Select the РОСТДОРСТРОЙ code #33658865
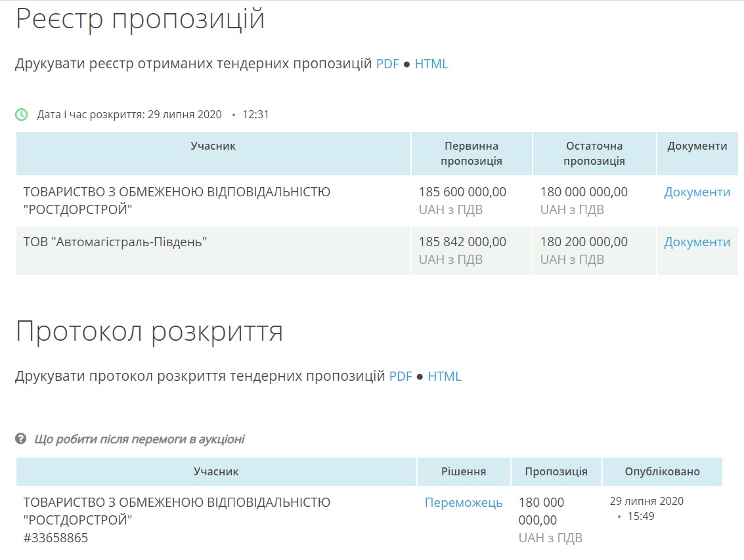The image size is (744, 560). pos(56,538)
